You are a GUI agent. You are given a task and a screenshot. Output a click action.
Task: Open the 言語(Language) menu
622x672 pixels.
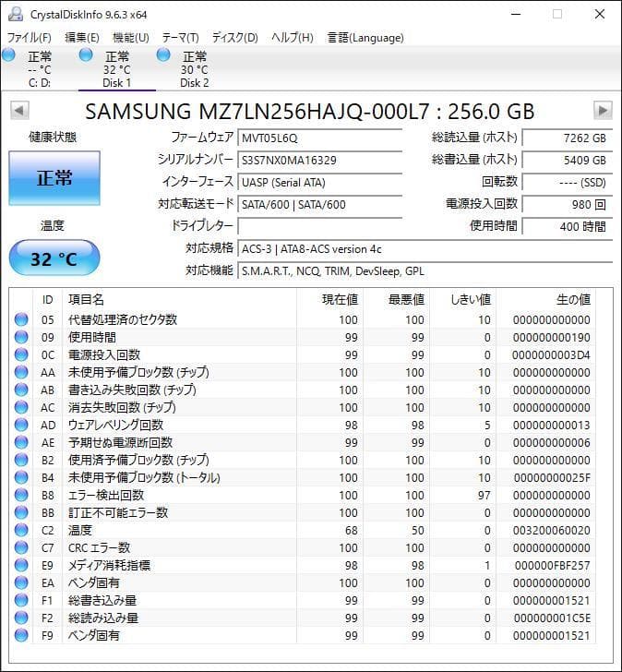tap(365, 38)
